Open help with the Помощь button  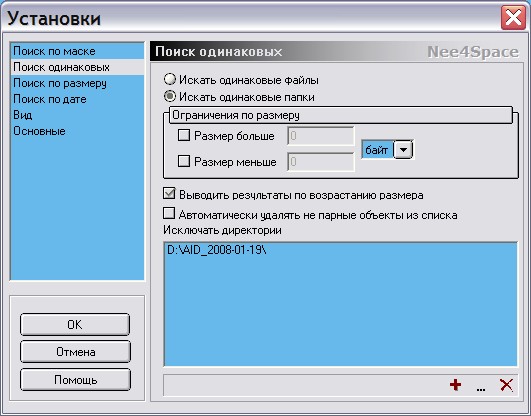(x=75, y=380)
